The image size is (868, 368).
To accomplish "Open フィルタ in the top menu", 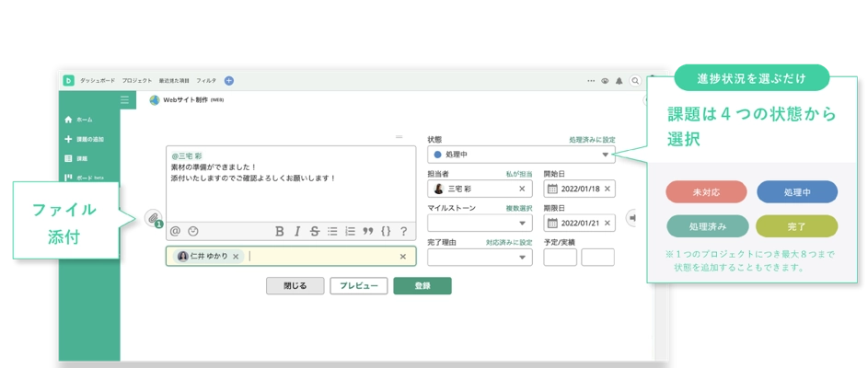I will pyautogui.click(x=206, y=81).
